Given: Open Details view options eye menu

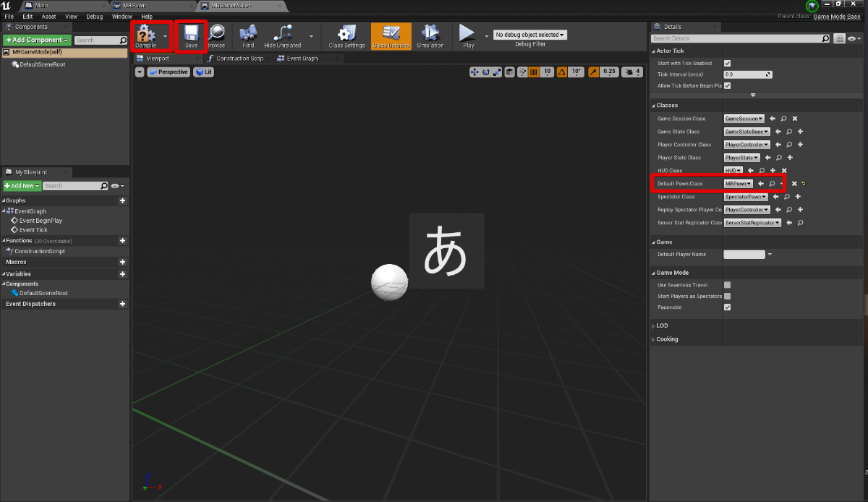Looking at the screenshot, I should click(854, 38).
